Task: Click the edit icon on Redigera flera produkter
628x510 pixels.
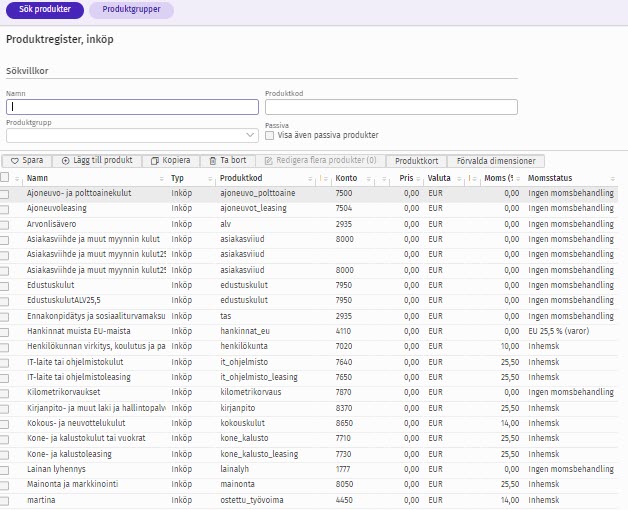Action: coord(268,161)
